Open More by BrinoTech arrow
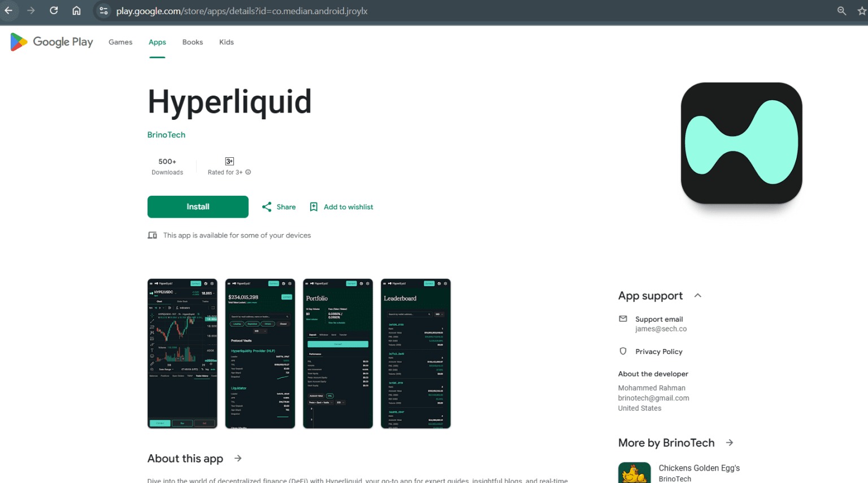Viewport: 868px width, 483px height. pos(730,443)
